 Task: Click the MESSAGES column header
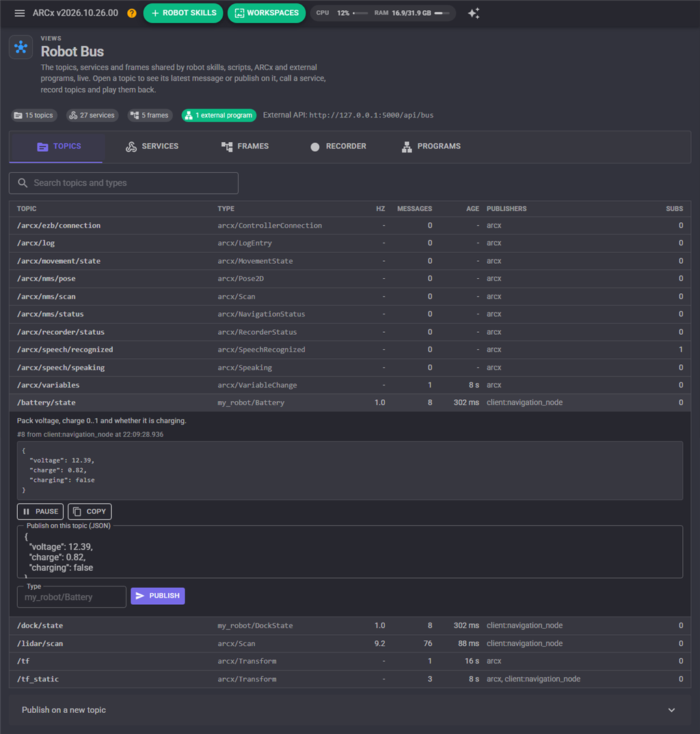[x=414, y=208]
